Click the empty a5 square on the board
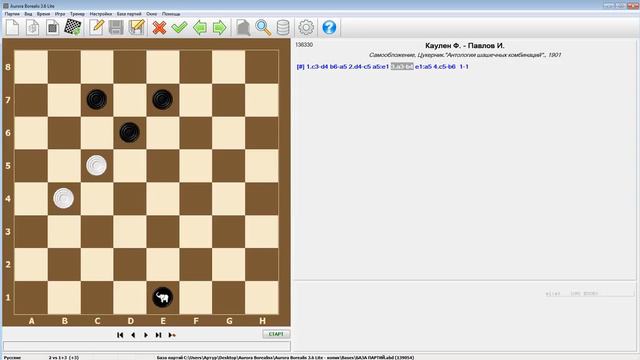 coord(31,165)
